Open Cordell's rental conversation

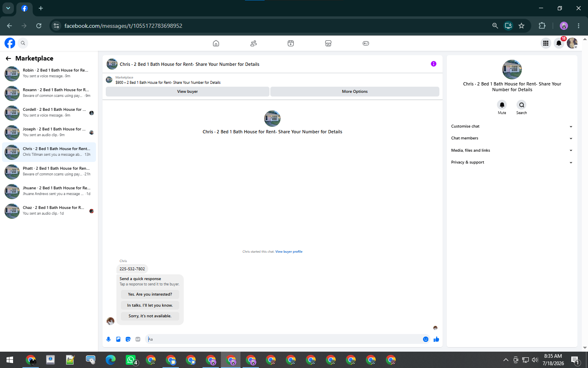click(49, 112)
